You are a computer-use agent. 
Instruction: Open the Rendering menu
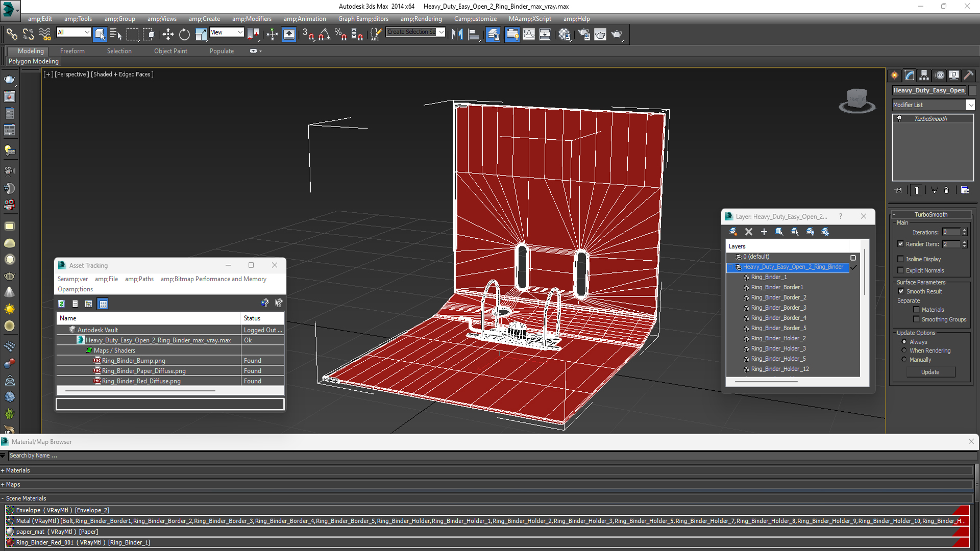421,19
